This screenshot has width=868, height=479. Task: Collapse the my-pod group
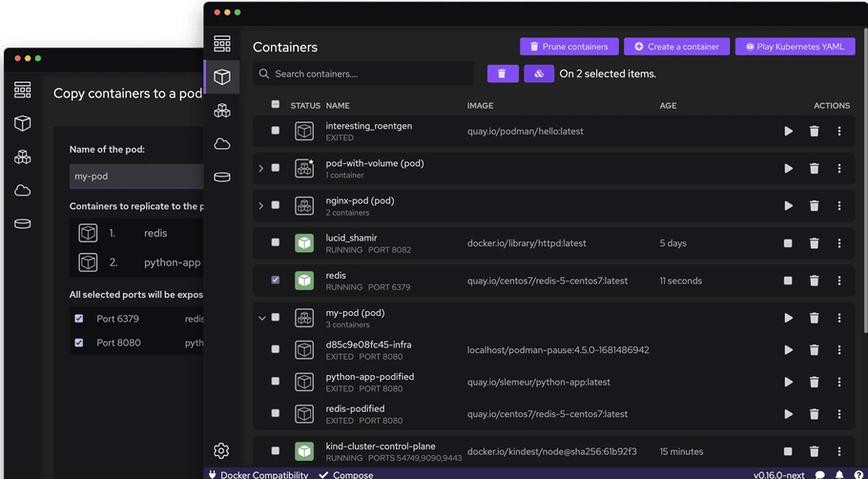(x=261, y=318)
